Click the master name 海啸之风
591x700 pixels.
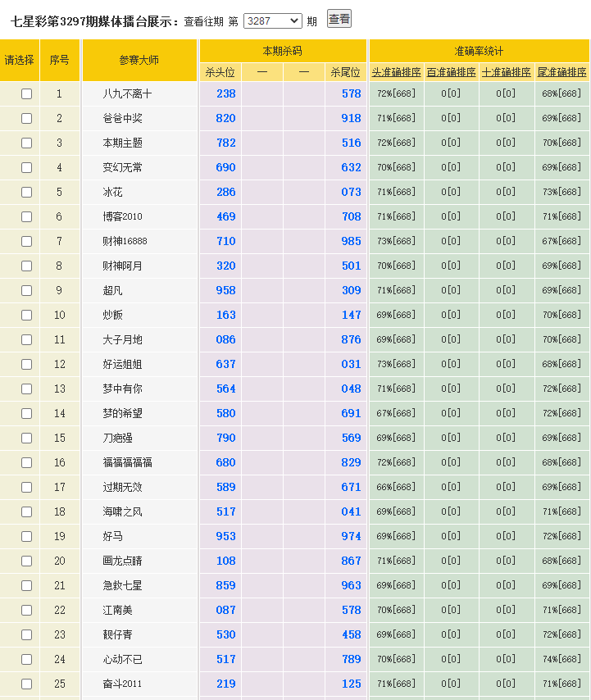[123, 512]
